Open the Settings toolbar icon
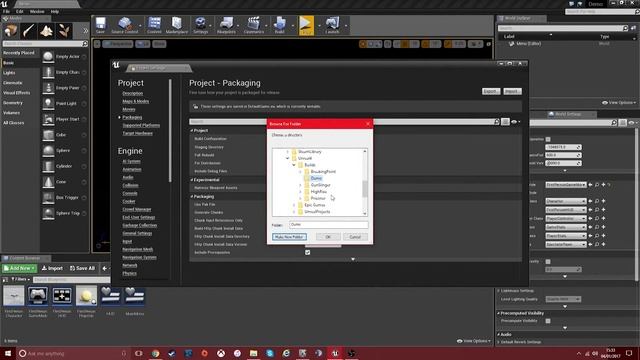Screen dimensions: 640x360 click(x=200, y=25)
